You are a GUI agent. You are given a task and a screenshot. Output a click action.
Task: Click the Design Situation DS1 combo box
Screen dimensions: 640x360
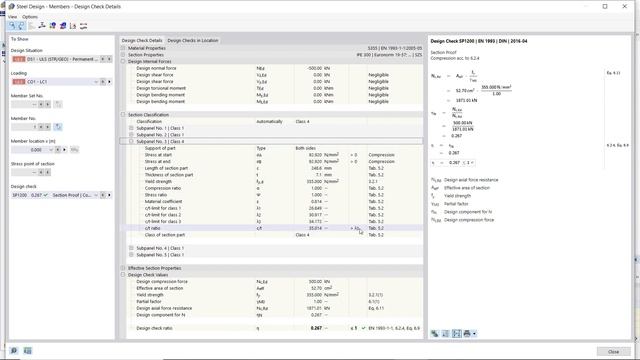point(55,59)
